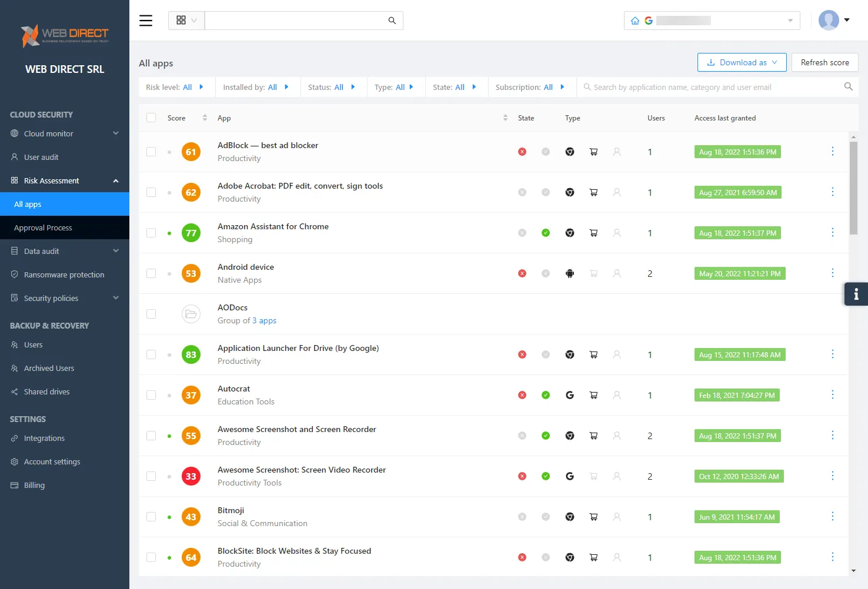Screen dimensions: 868x589
Task: Open the three-dot menu for AdBlock row
Action: [832, 152]
